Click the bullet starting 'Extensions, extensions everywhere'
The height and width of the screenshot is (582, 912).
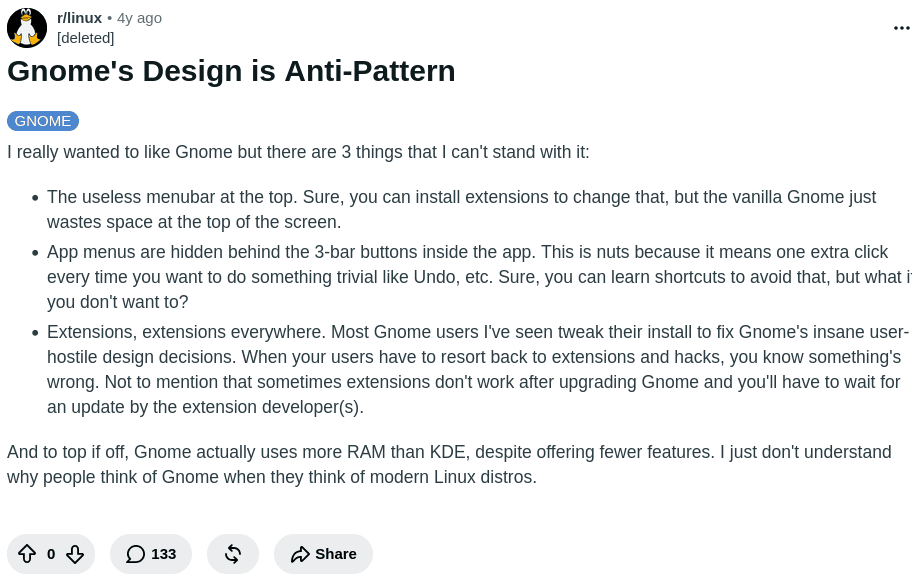tap(478, 369)
